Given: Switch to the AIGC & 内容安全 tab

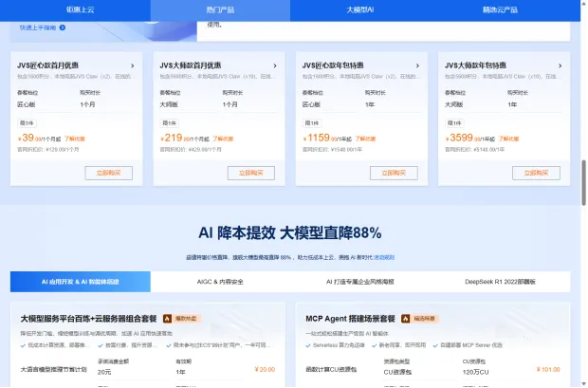Looking at the screenshot, I should click(220, 282).
